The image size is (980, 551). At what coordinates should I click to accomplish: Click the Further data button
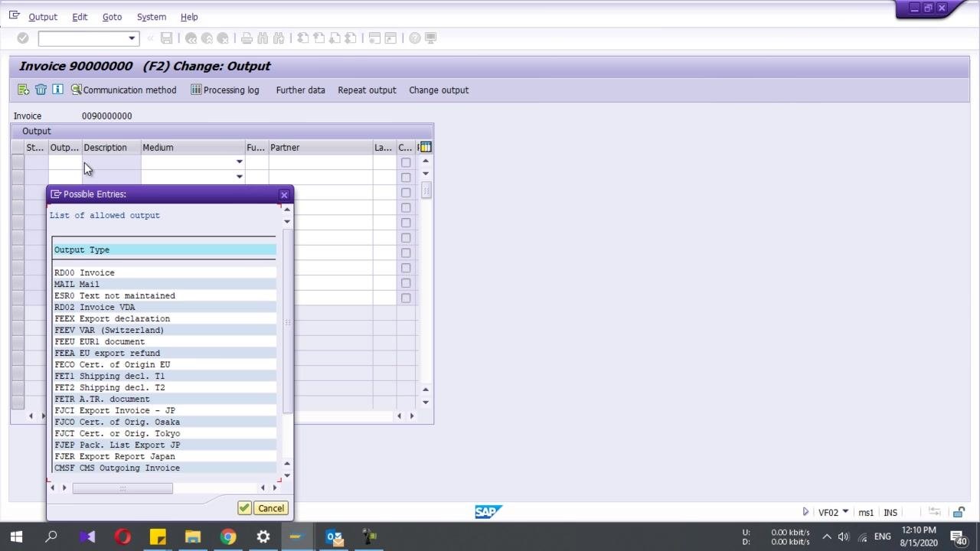301,90
